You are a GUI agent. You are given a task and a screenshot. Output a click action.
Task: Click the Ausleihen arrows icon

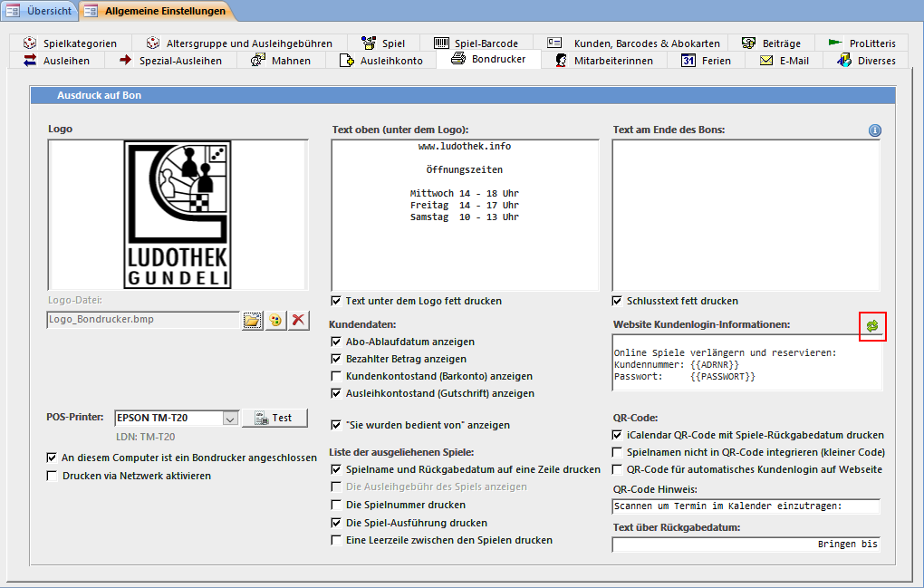[30, 60]
